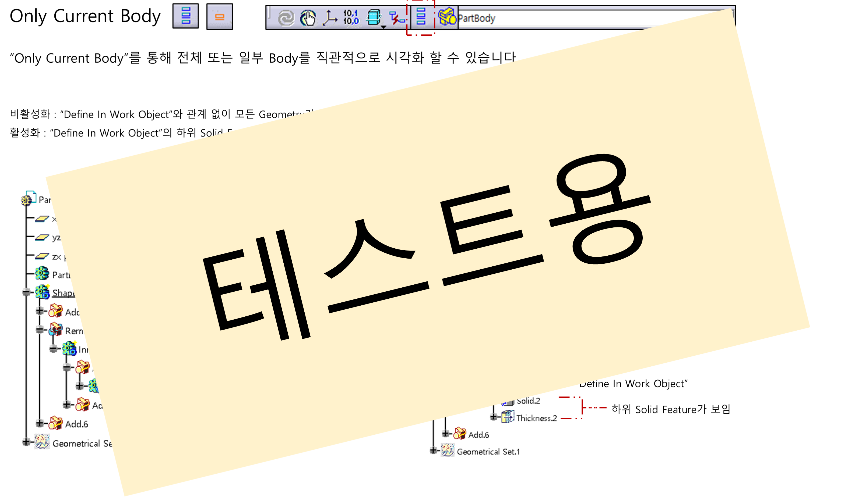Click the Add.6 body icon in left tree

tap(55, 423)
